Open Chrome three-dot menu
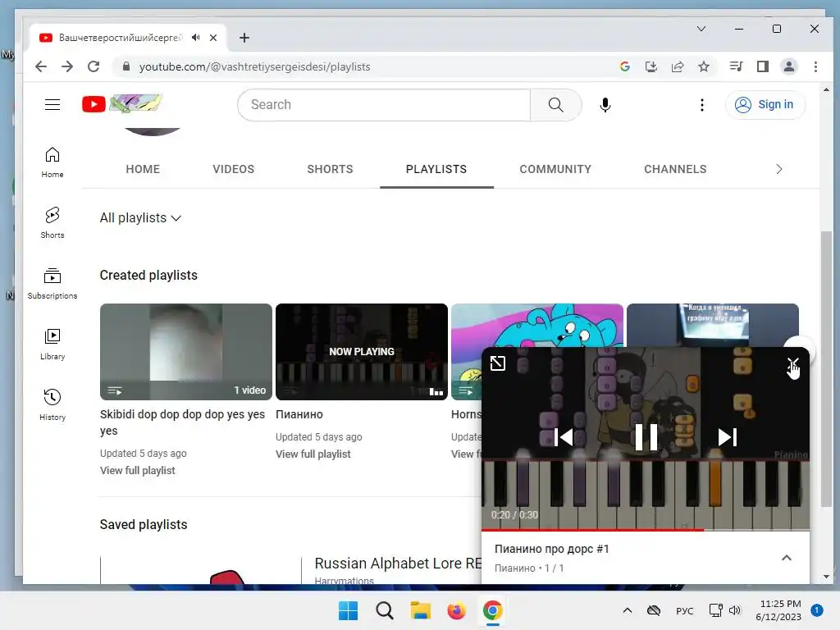The height and width of the screenshot is (630, 840). click(x=815, y=66)
